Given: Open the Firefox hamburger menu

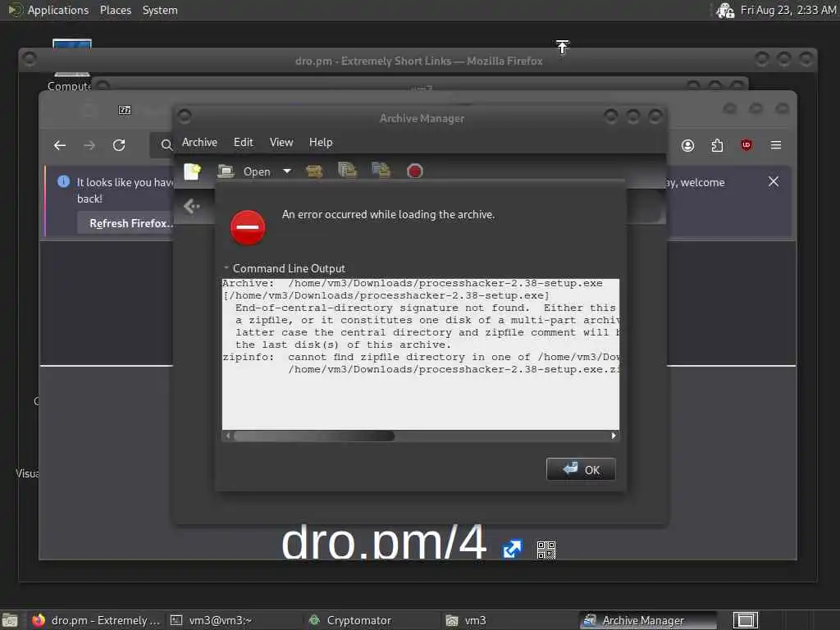Looking at the screenshot, I should [776, 145].
